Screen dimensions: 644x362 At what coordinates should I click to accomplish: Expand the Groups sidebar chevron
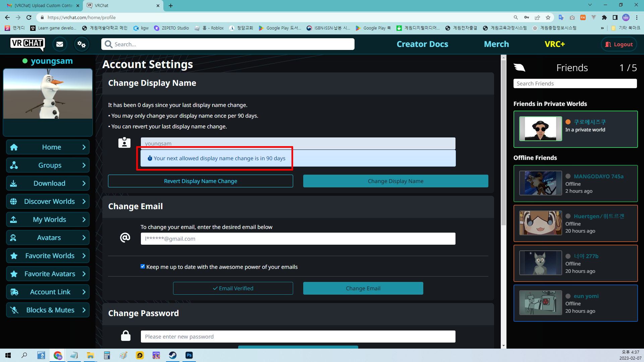[x=84, y=165]
